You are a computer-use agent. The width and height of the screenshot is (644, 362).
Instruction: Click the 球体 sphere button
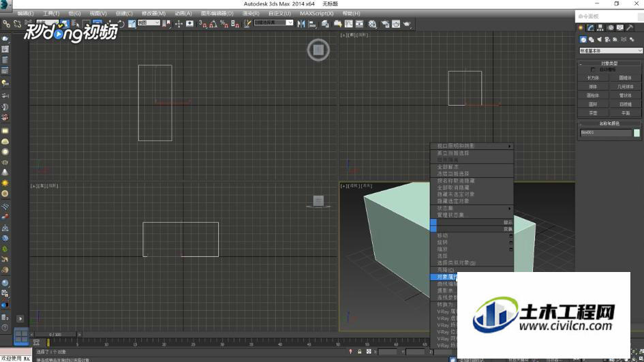click(x=593, y=87)
